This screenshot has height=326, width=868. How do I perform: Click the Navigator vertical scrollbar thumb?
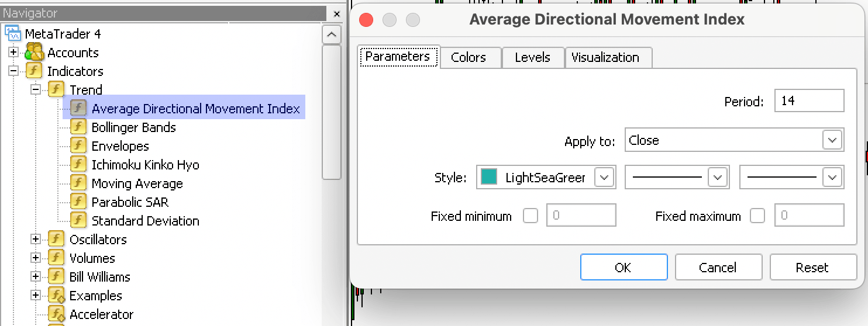tap(332, 112)
